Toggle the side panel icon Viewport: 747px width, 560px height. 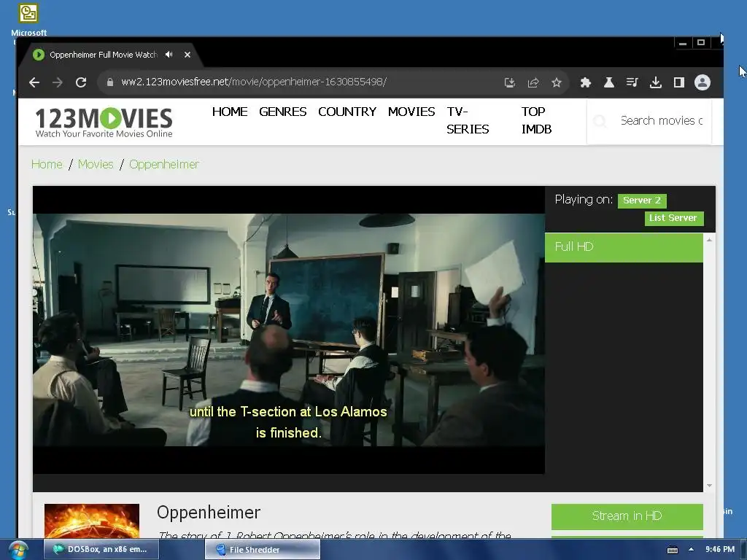click(679, 82)
